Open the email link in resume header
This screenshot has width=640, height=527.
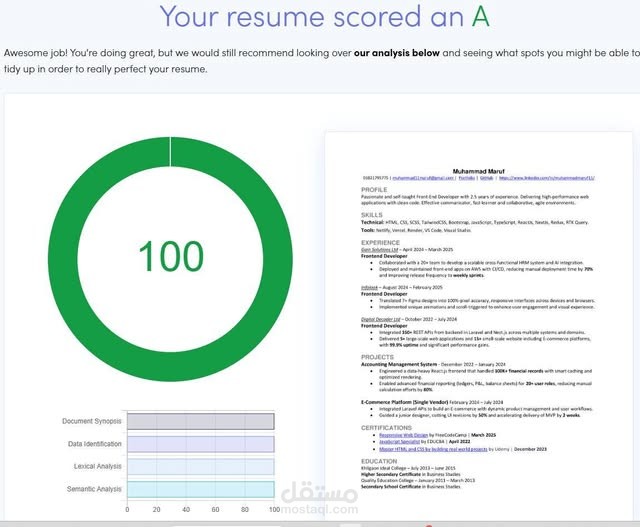[x=423, y=178]
